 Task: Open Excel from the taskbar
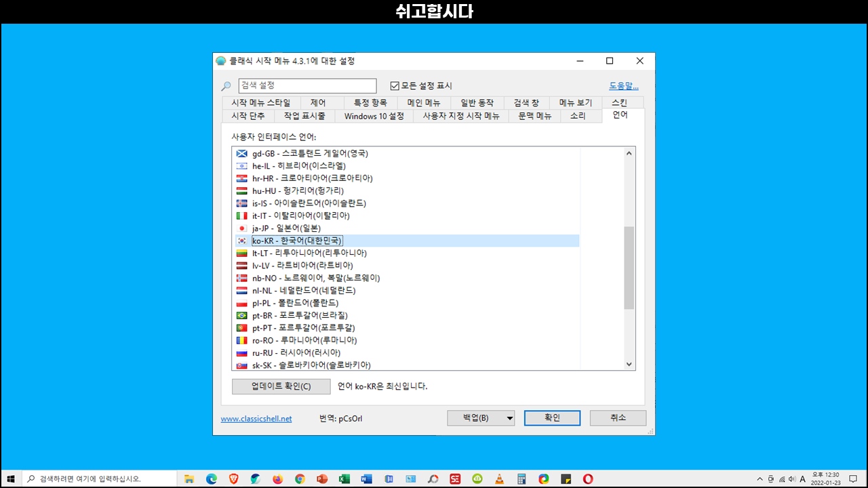pos(344,479)
